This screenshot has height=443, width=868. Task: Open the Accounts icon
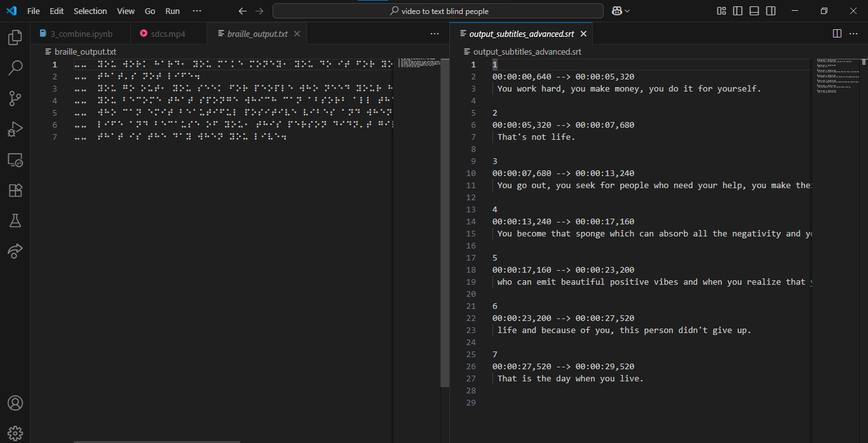(15, 403)
